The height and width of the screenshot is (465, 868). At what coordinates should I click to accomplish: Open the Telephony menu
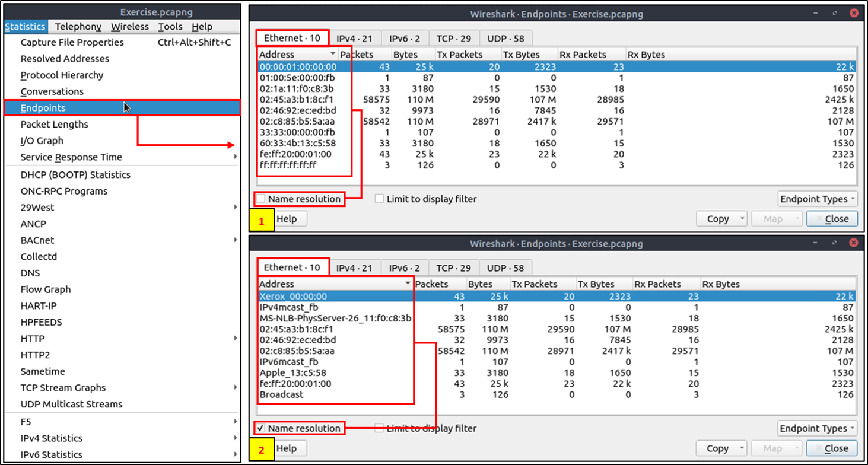(x=78, y=27)
